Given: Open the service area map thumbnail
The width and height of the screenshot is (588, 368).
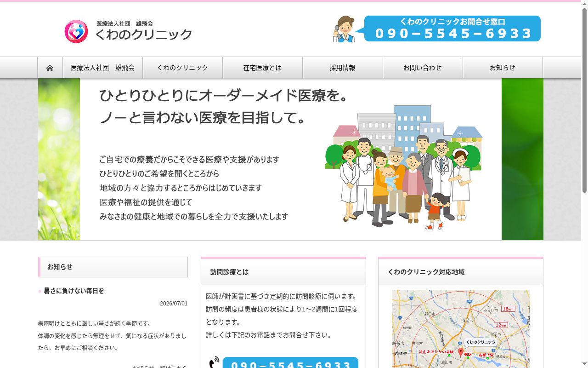Looking at the screenshot, I should (461, 328).
